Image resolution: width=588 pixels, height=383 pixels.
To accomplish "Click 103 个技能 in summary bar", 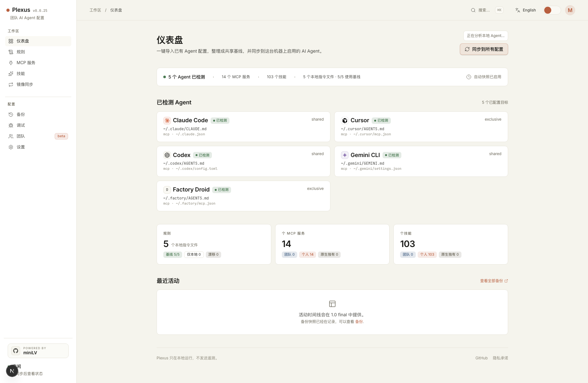I will click(x=276, y=77).
